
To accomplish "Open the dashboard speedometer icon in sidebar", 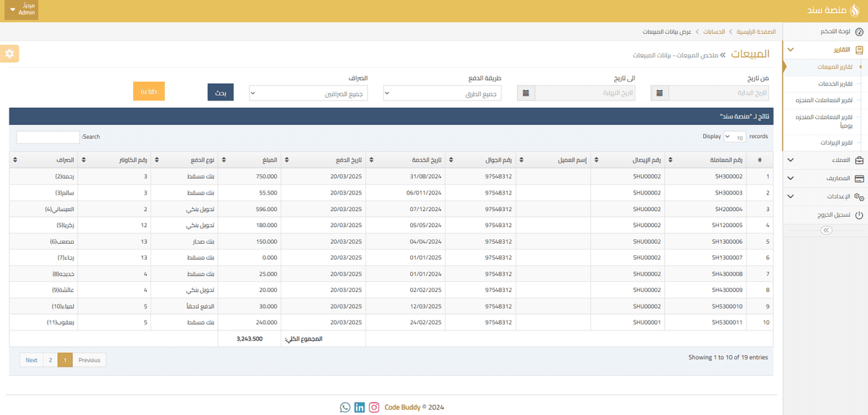I will tap(859, 32).
